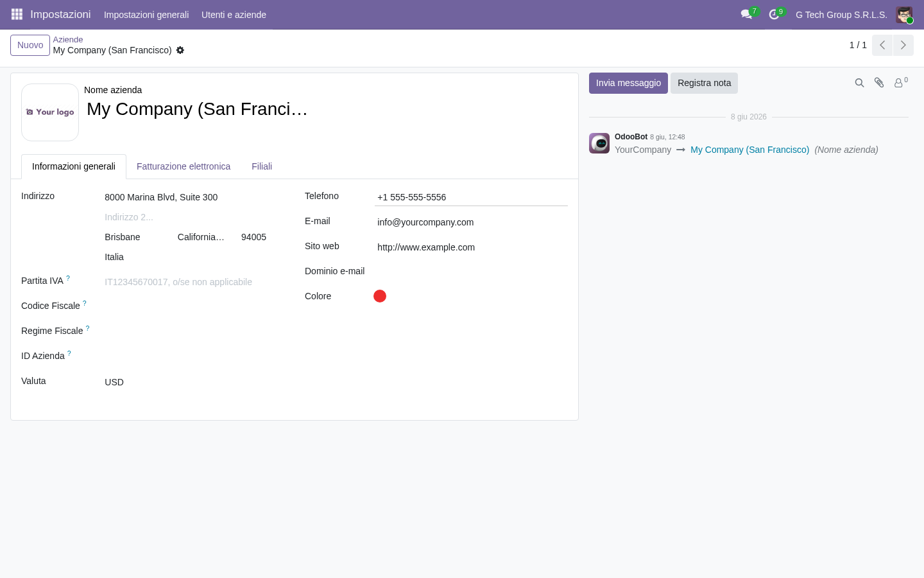Open help tooltip next to Regime Fiscale
Image resolution: width=924 pixels, height=578 pixels.
pos(88,328)
